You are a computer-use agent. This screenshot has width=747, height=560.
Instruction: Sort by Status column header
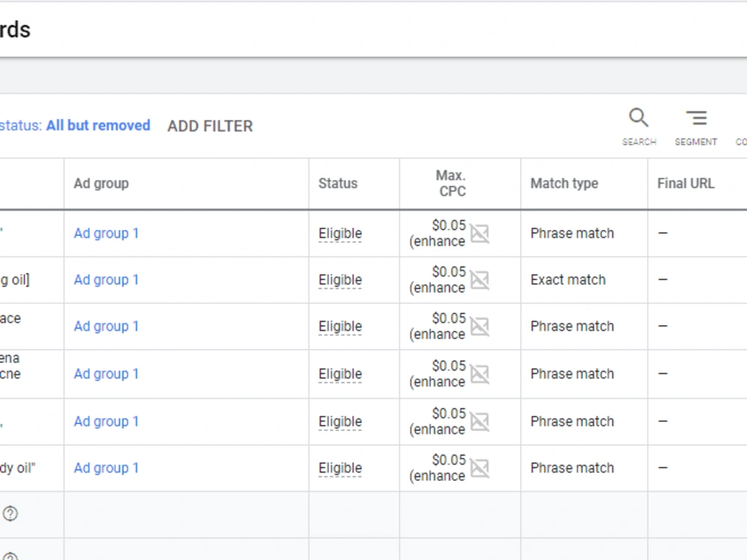[x=338, y=184]
